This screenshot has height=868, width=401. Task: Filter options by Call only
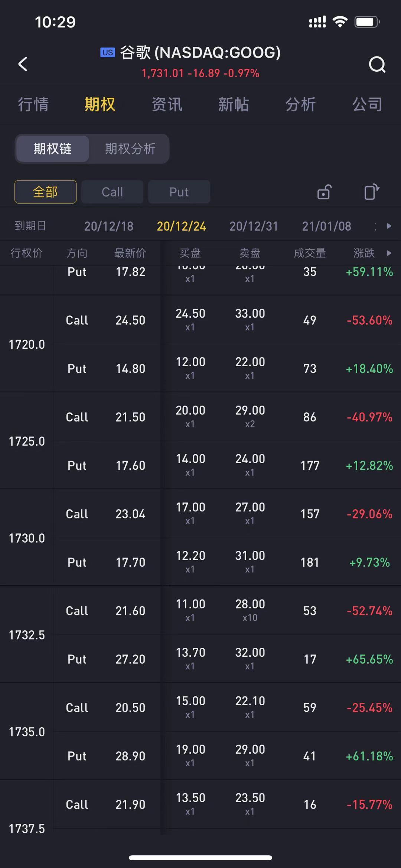(x=112, y=192)
